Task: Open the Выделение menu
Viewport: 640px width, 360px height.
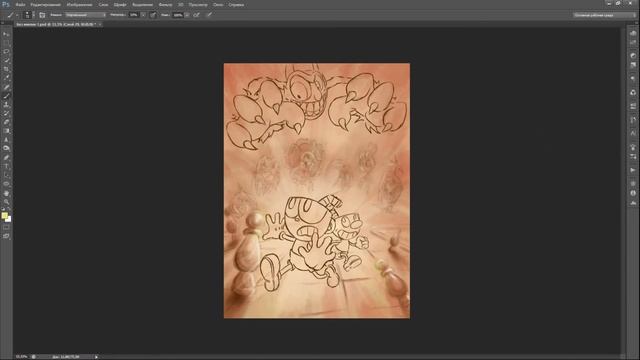Action: [142, 5]
